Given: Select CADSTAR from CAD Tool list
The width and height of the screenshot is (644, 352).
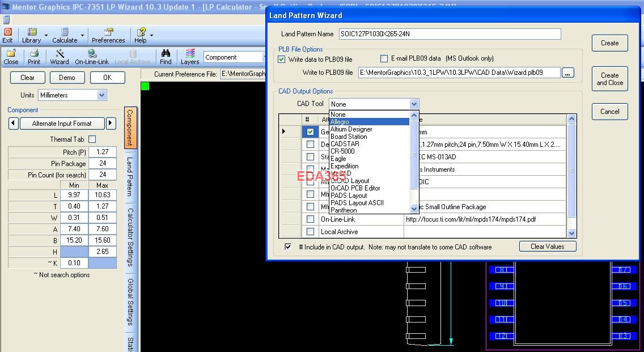Looking at the screenshot, I should 370,144.
